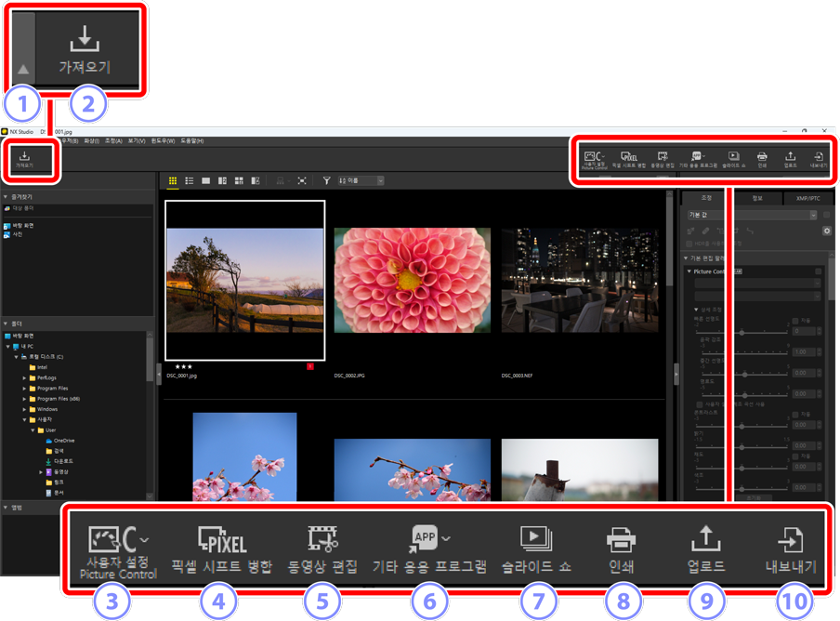Click the 가져오기 import icon in toolbar

(25, 159)
